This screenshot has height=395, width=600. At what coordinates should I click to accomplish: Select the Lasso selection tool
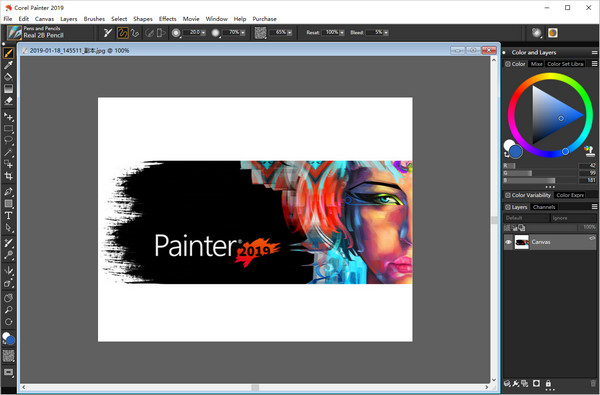tap(8, 140)
